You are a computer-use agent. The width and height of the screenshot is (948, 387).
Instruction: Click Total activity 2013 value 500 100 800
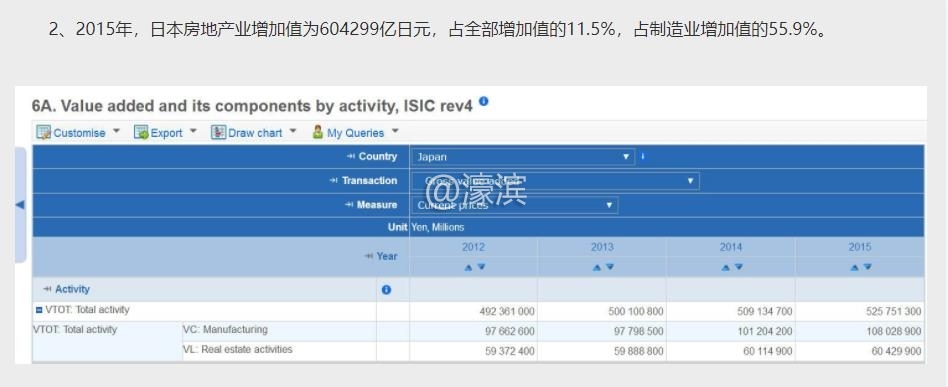(x=635, y=311)
